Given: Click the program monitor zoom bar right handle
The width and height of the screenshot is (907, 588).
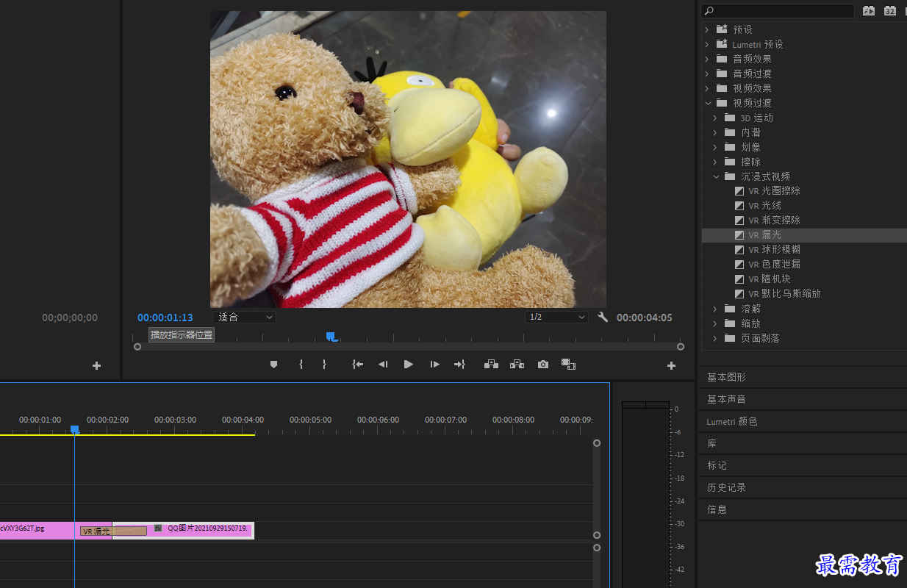Looking at the screenshot, I should point(681,346).
